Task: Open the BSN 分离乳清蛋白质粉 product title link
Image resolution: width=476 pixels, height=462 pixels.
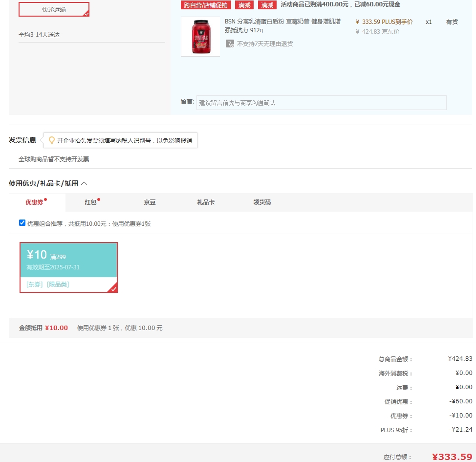Action: point(282,26)
